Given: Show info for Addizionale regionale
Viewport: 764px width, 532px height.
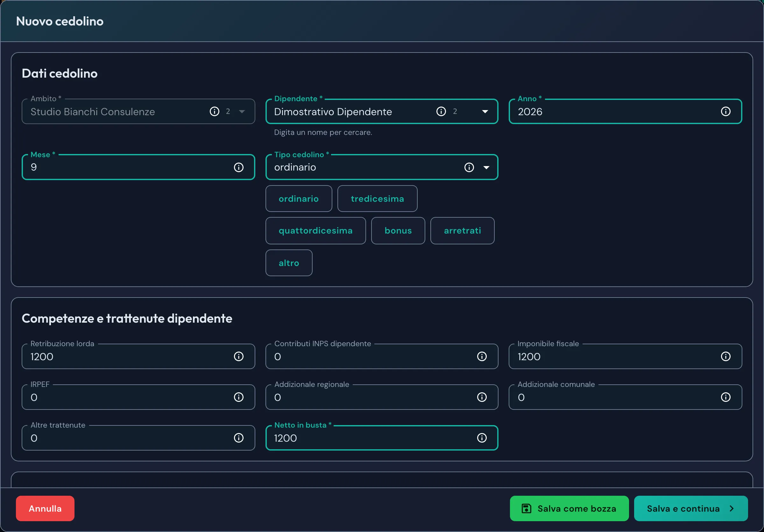Looking at the screenshot, I should [482, 397].
